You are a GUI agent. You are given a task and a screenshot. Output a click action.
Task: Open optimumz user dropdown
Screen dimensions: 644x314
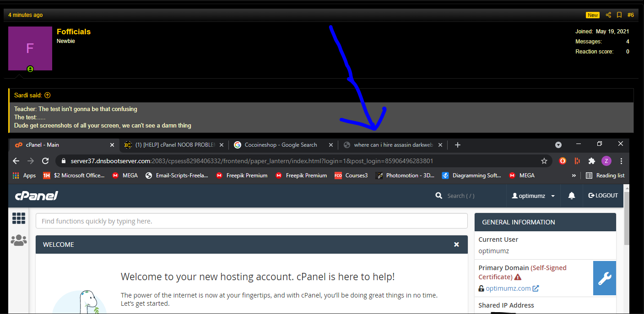tap(534, 196)
